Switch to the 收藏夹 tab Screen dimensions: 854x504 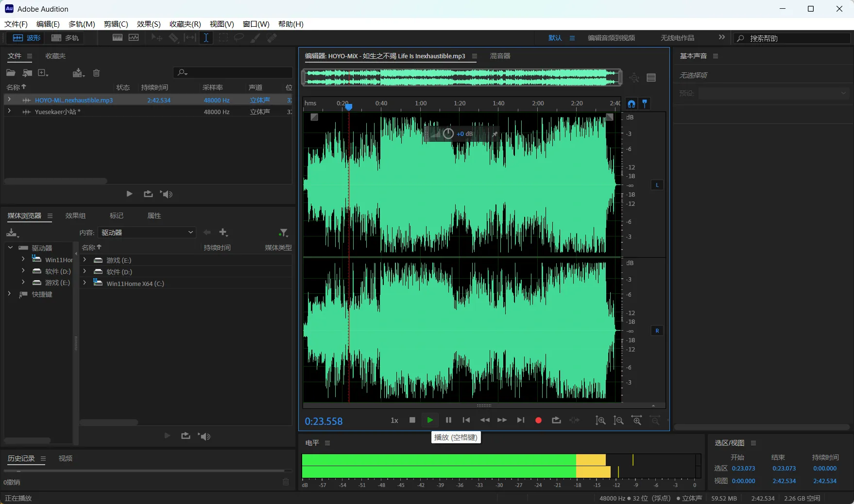[x=55, y=56]
